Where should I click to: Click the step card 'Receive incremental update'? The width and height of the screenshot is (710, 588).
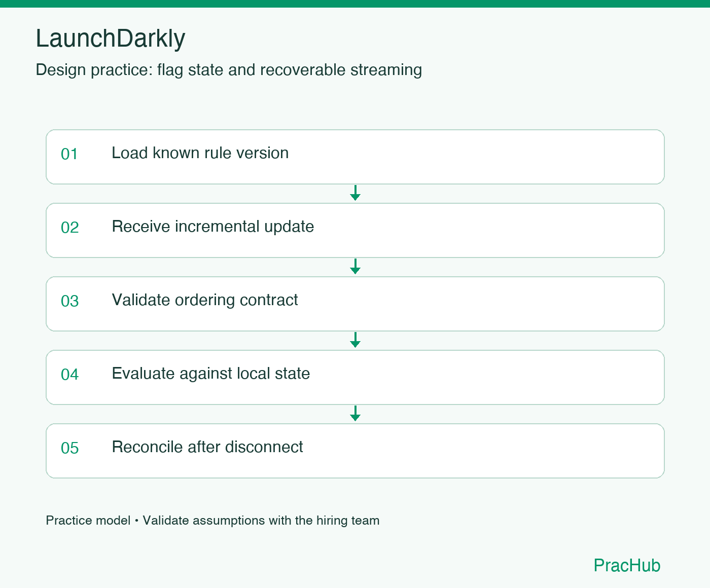(355, 230)
